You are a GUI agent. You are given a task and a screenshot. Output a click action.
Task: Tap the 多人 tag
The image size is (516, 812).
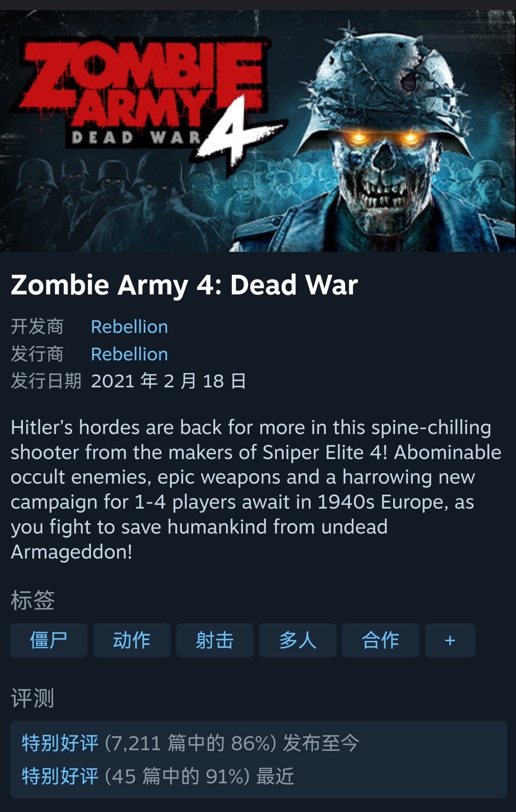[x=298, y=640]
